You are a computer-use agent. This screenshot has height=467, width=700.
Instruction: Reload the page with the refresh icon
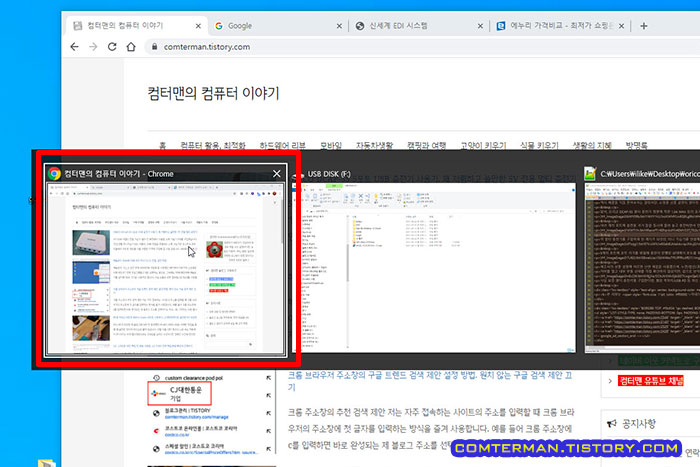coord(112,47)
